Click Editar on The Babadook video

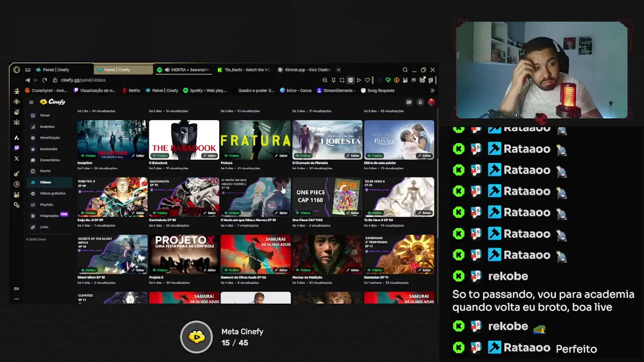coord(209,156)
